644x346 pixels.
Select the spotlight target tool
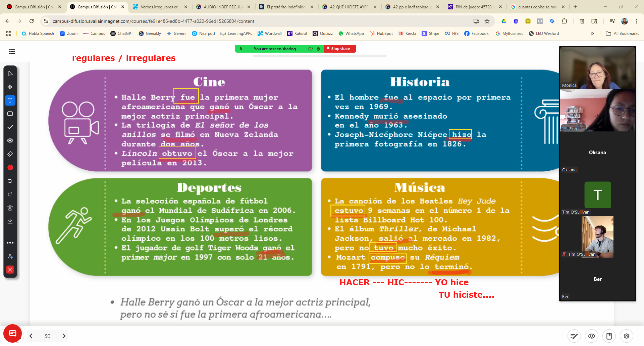(10, 140)
